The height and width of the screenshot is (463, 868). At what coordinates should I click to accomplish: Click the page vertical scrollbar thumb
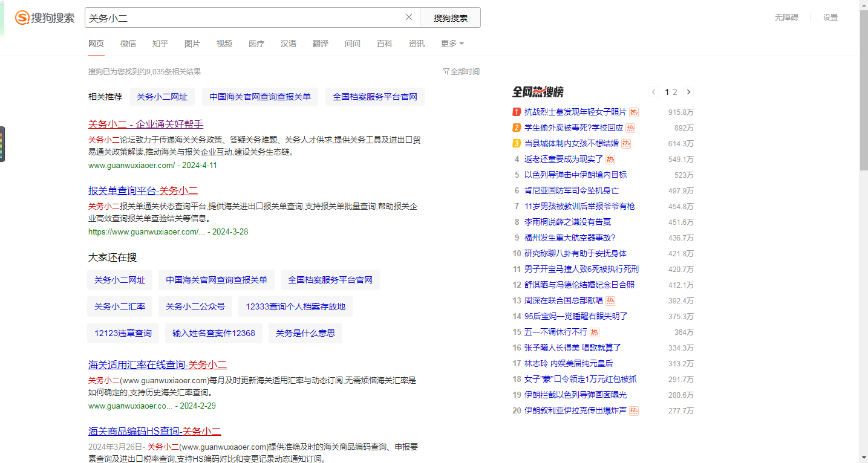(x=863, y=89)
